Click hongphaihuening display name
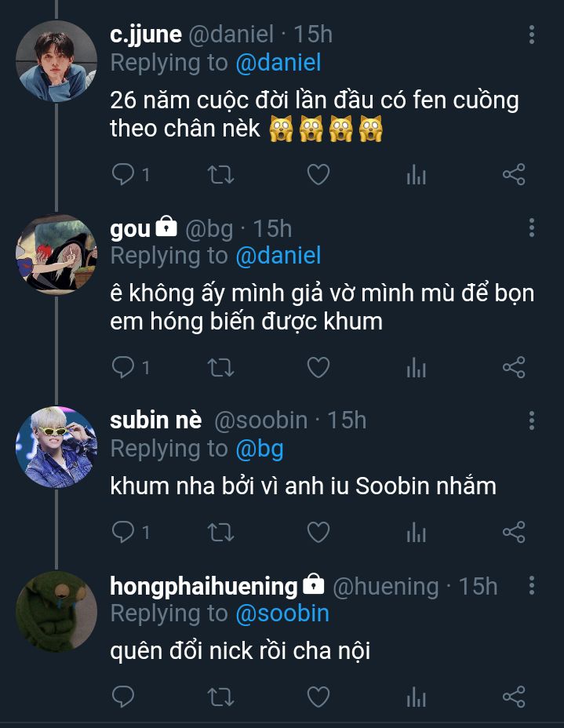The image size is (564, 728). click(204, 586)
